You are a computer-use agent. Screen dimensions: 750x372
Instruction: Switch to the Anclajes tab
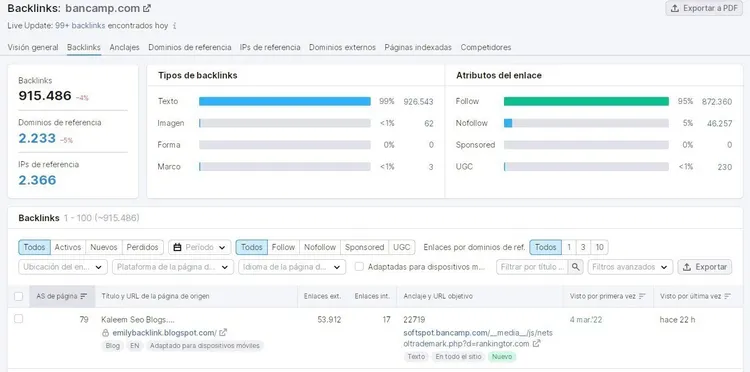(124, 47)
